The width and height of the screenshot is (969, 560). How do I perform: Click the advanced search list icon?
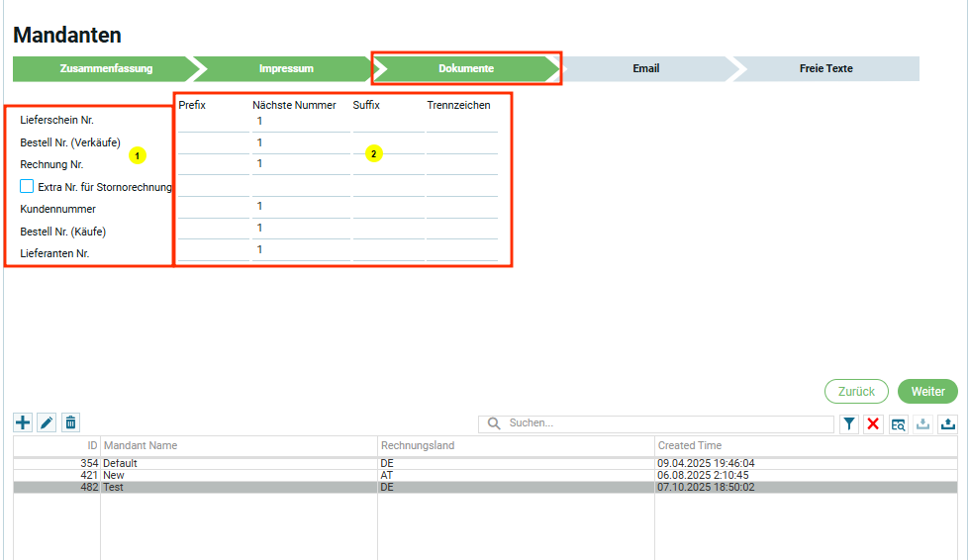[x=898, y=423]
